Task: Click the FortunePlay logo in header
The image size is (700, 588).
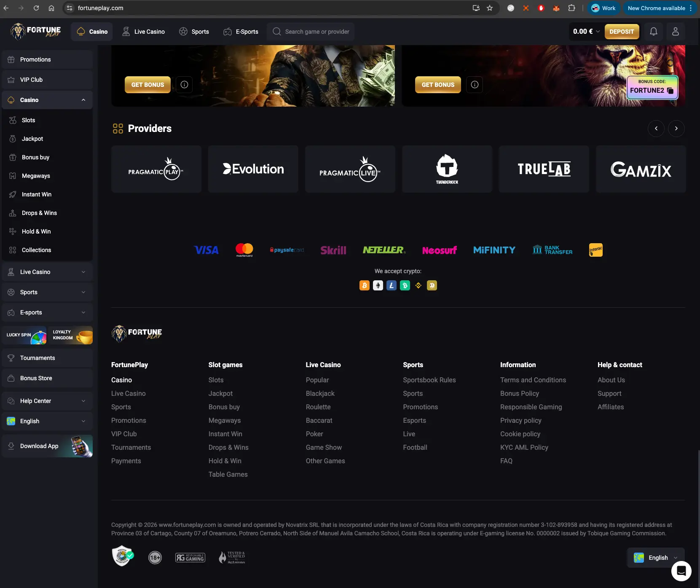Action: pyautogui.click(x=35, y=32)
